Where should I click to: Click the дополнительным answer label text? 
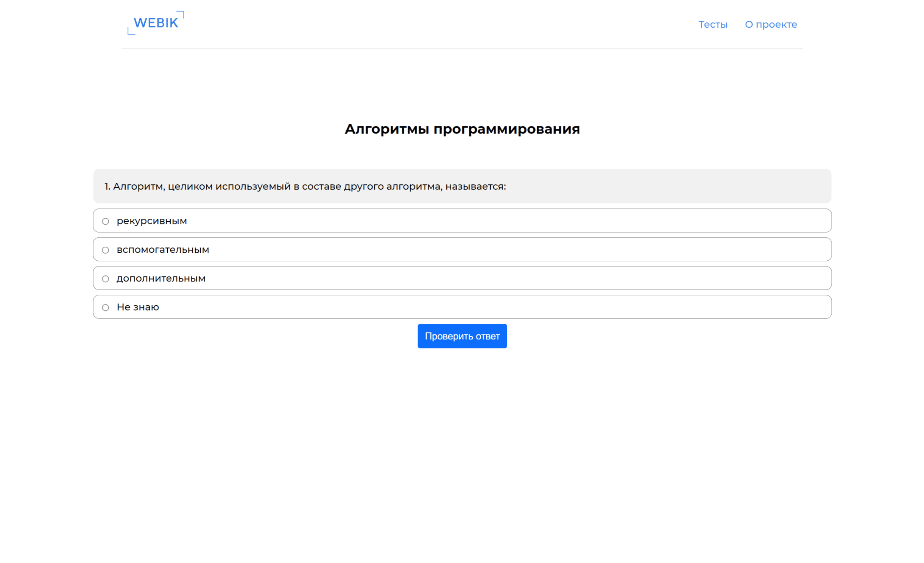[161, 278]
